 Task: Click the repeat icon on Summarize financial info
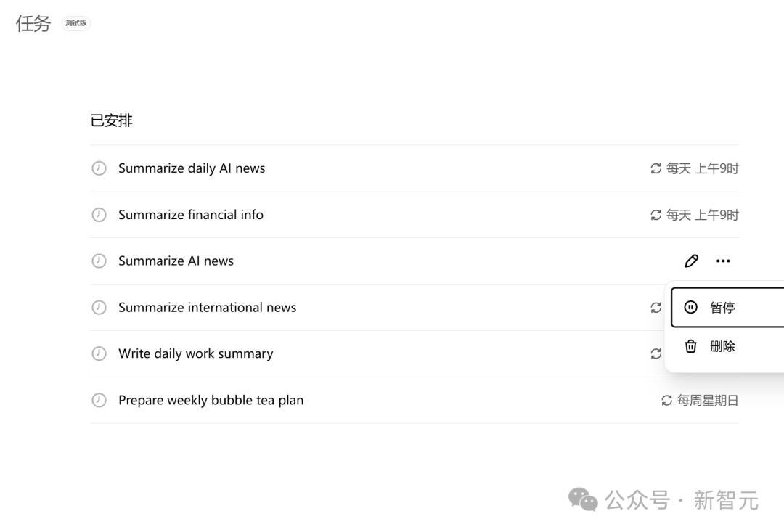coord(656,215)
